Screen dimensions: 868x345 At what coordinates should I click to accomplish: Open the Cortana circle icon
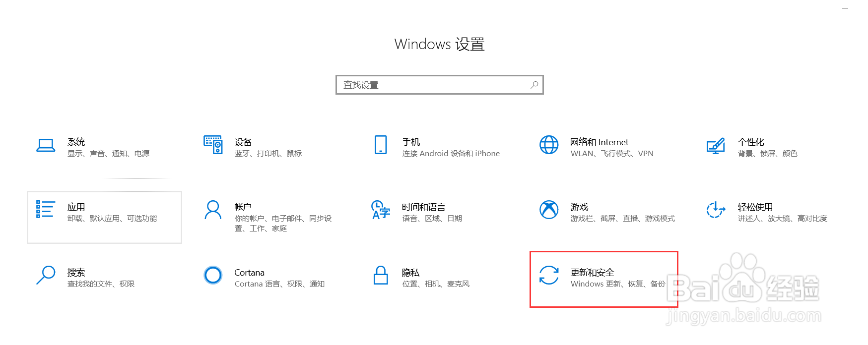(x=213, y=275)
